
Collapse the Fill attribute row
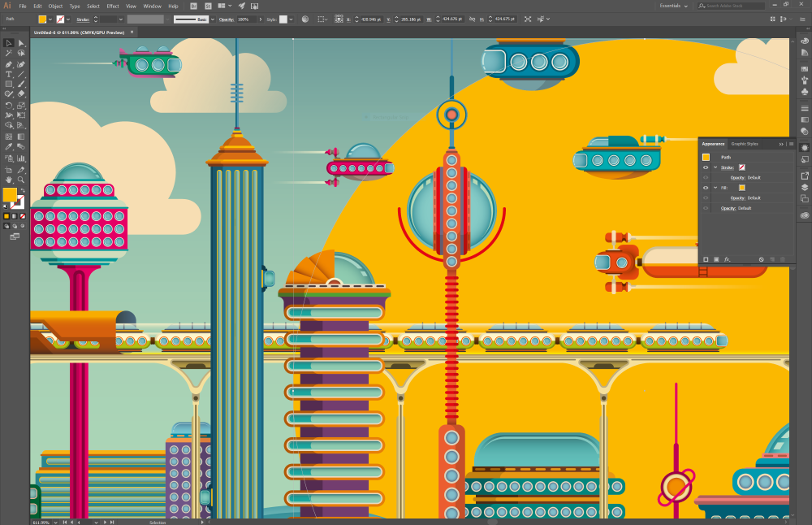715,188
